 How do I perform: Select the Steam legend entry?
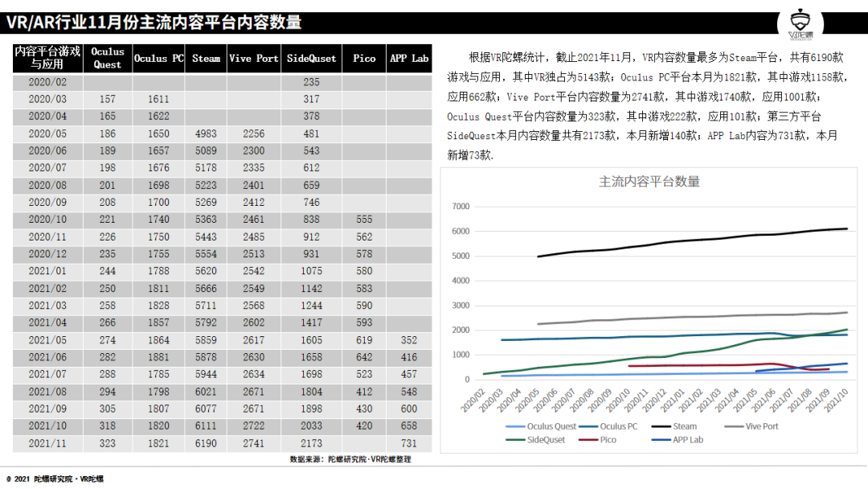coord(674,426)
